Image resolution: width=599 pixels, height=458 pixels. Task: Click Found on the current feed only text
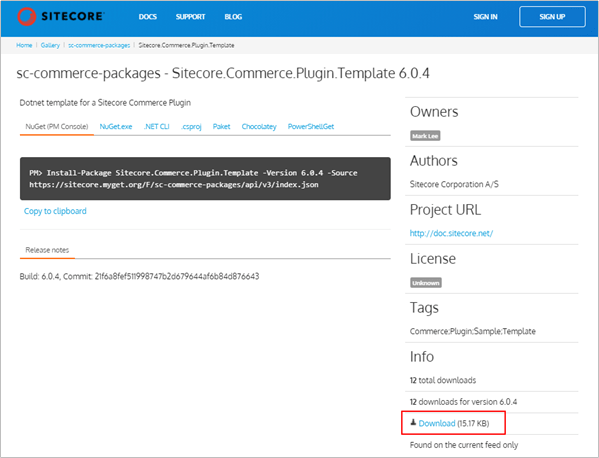point(464,445)
